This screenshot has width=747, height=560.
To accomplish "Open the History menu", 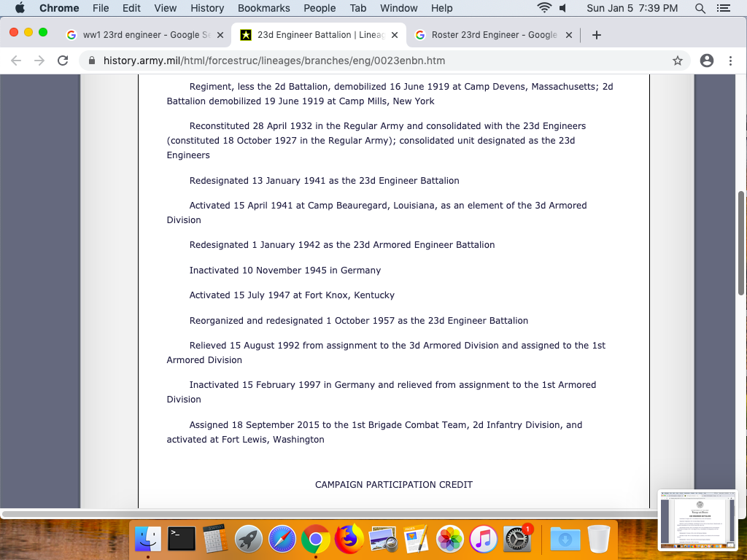I will point(207,8).
